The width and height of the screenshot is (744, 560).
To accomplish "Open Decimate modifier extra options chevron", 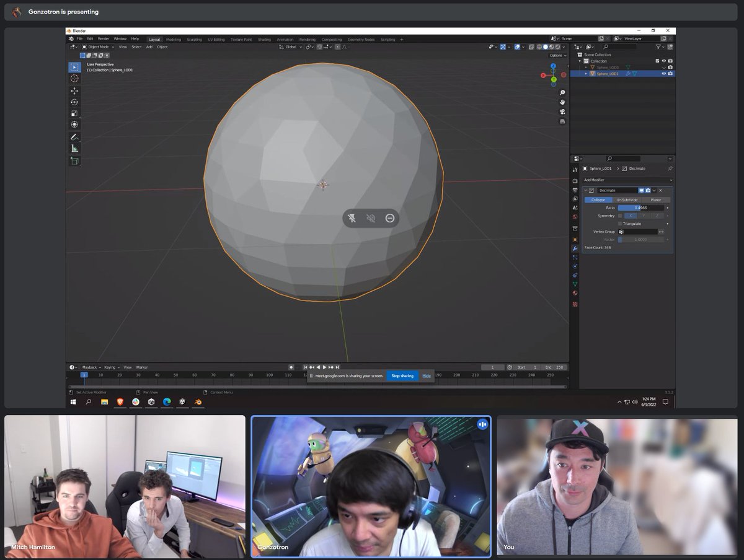I will tap(654, 190).
